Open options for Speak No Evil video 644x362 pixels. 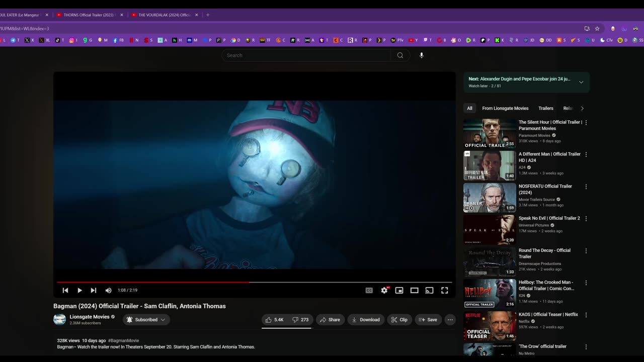(x=586, y=219)
